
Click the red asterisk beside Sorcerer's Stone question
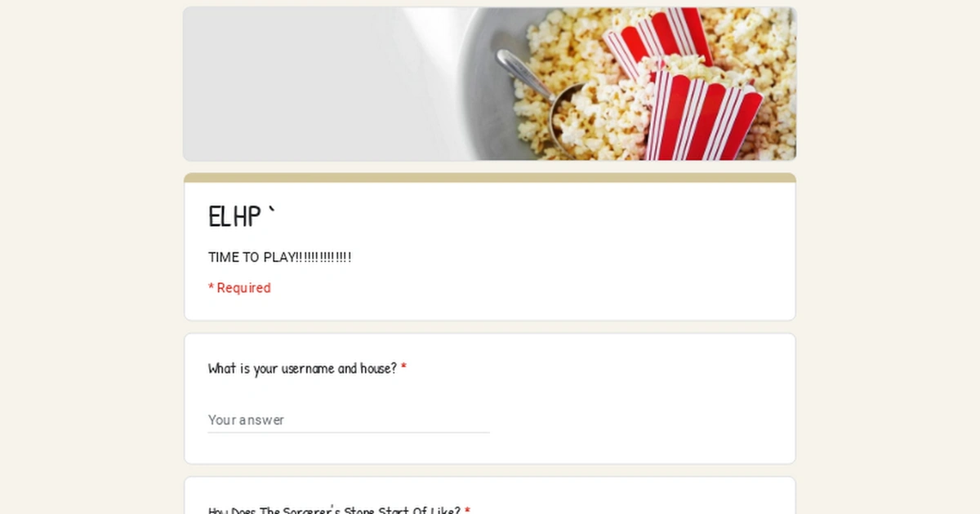(x=467, y=511)
